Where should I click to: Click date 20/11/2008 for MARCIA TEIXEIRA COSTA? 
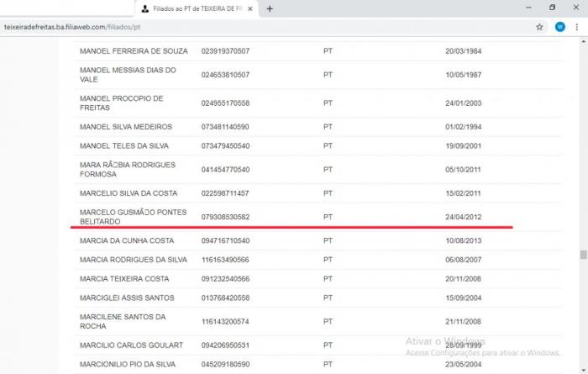(x=463, y=279)
